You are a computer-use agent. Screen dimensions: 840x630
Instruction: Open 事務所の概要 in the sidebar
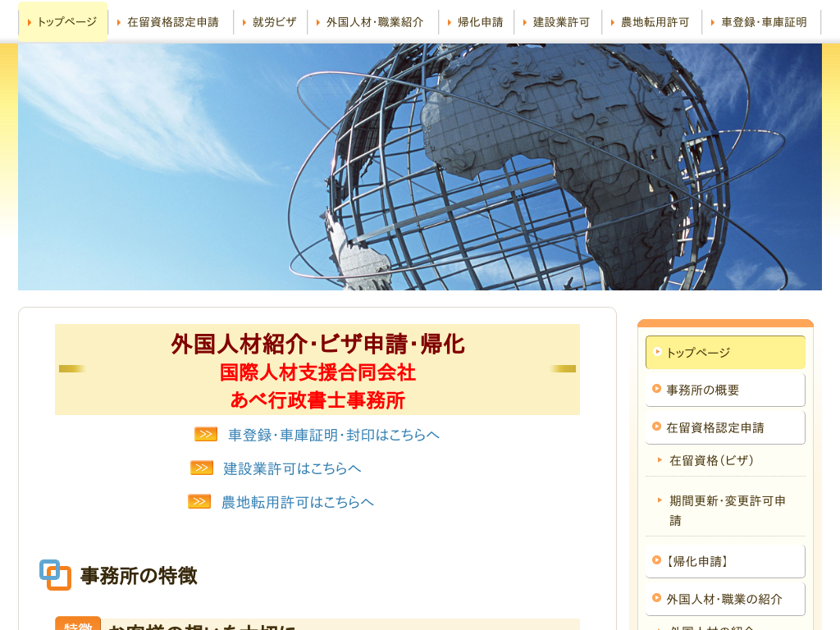tap(725, 390)
